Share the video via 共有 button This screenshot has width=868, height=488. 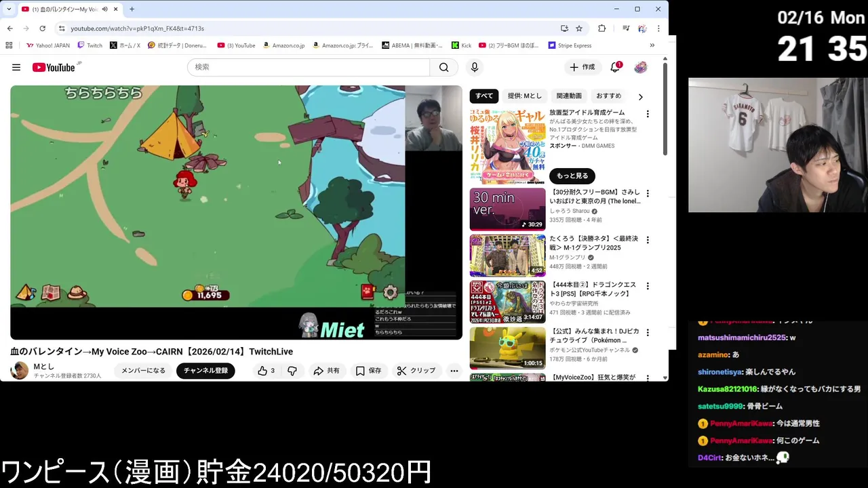pos(326,371)
